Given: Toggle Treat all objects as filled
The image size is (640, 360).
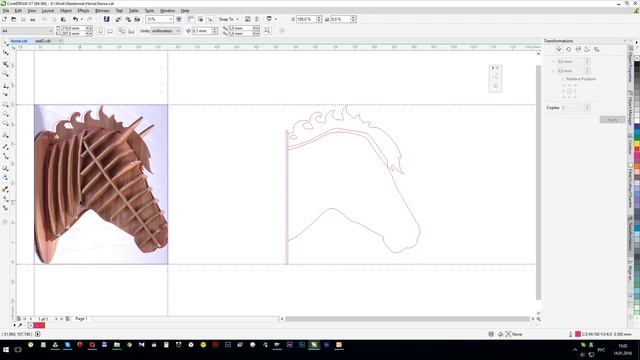Looking at the screenshot, I should click(267, 31).
